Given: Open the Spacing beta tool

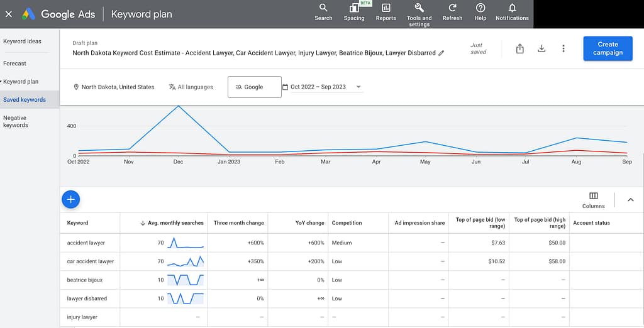Looking at the screenshot, I should coord(354,13).
